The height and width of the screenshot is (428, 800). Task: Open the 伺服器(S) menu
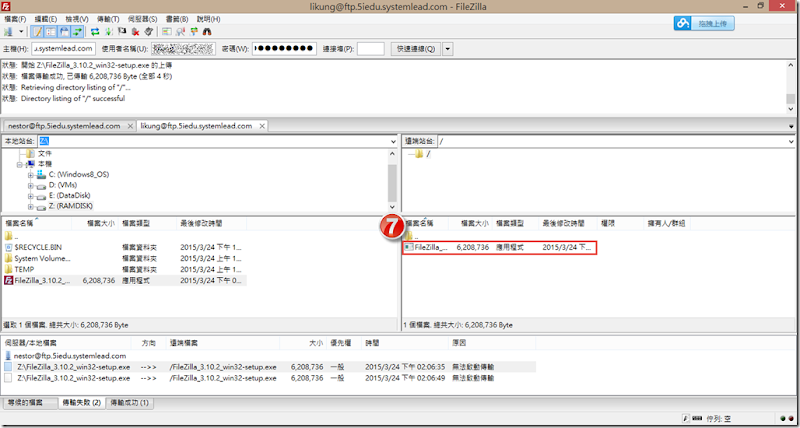(142, 19)
